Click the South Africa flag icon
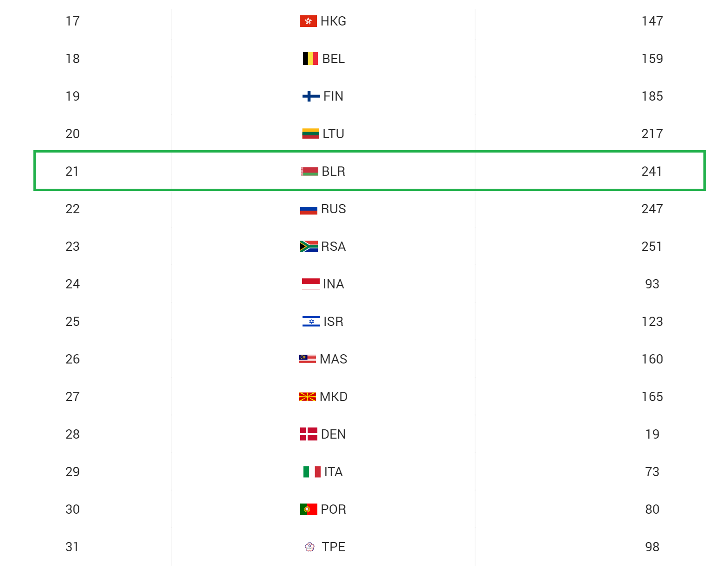 [309, 247]
